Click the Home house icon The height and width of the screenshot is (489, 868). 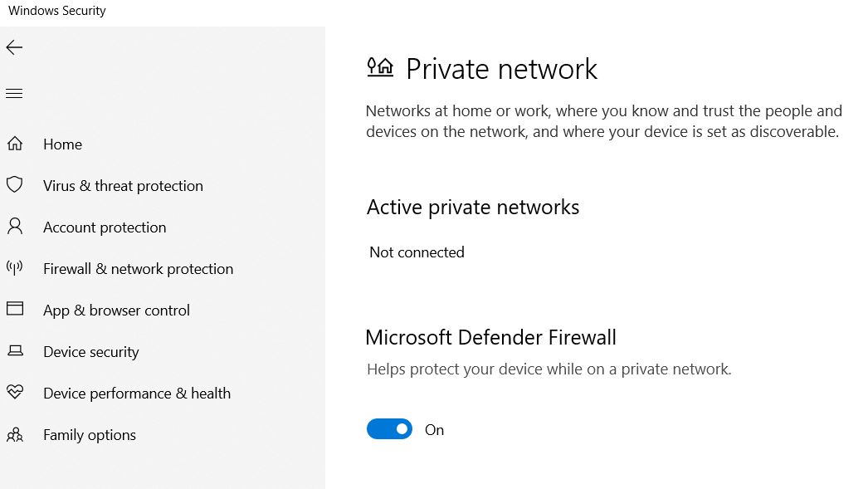pyautogui.click(x=15, y=144)
